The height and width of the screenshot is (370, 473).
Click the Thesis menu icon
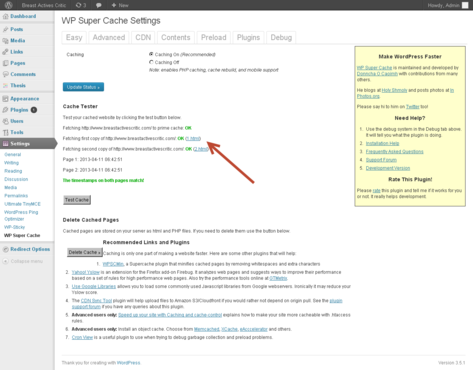click(5, 85)
